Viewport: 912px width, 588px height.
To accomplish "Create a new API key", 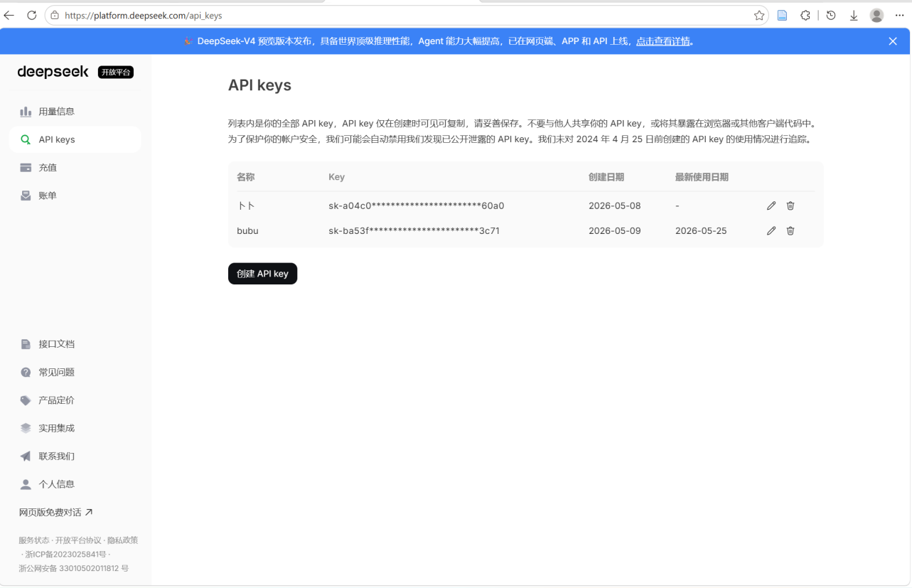I will pos(262,274).
